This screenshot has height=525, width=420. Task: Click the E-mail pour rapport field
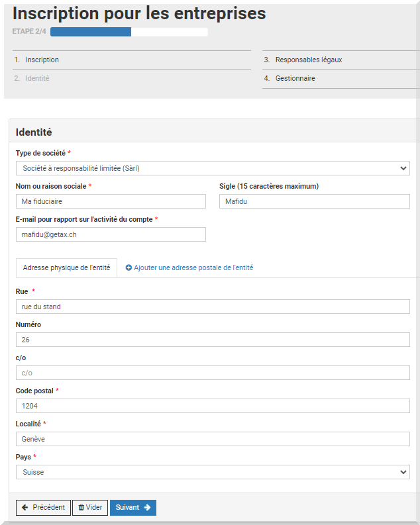coord(111,234)
